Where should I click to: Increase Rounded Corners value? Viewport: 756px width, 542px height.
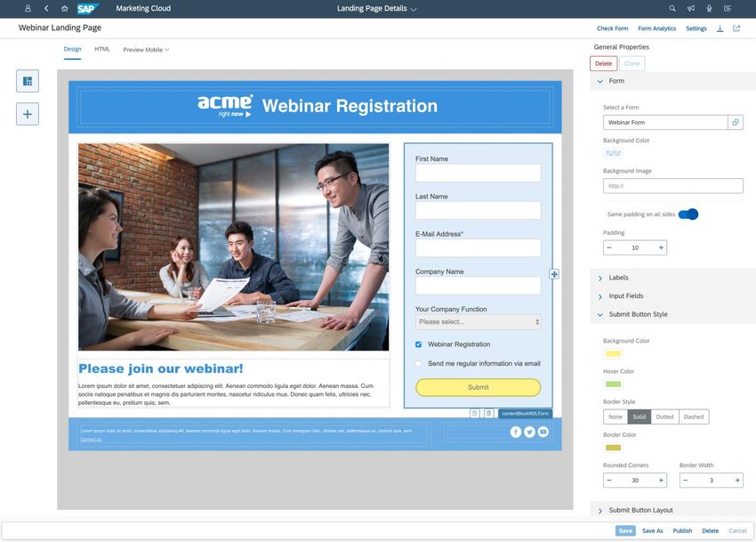click(661, 481)
